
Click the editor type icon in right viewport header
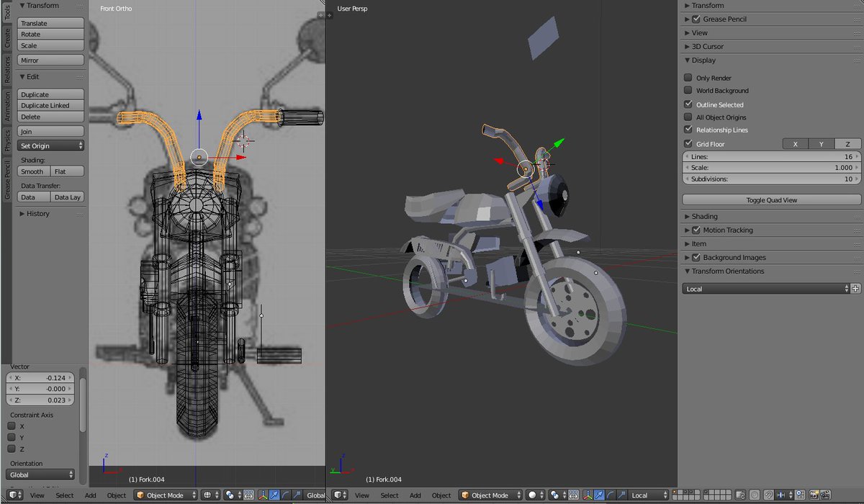click(x=339, y=495)
